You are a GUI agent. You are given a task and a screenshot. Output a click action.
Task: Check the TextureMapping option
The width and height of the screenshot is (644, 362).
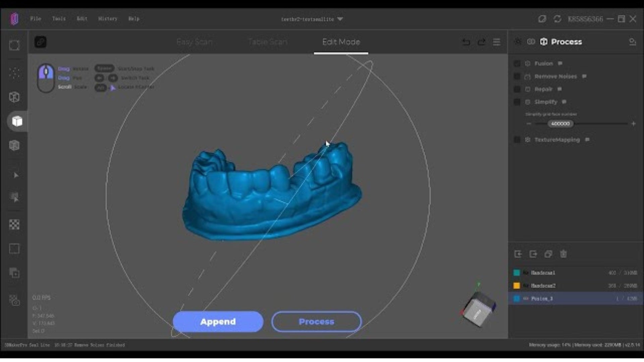(517, 140)
